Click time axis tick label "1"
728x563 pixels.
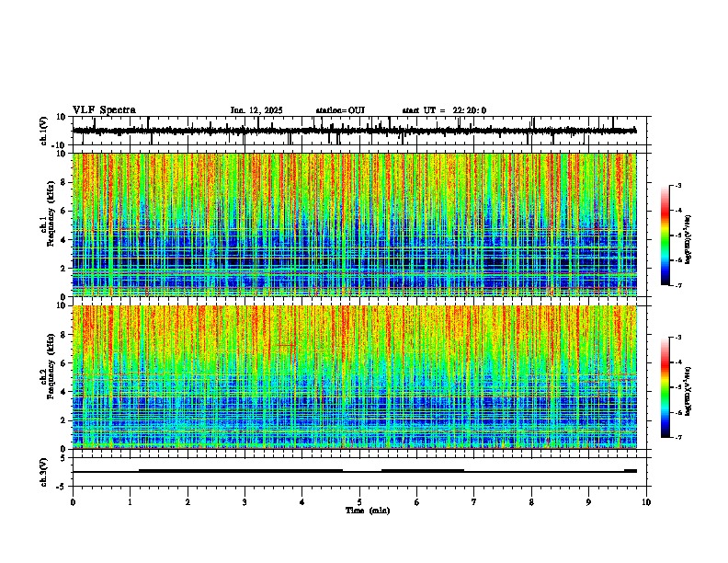pos(130,502)
